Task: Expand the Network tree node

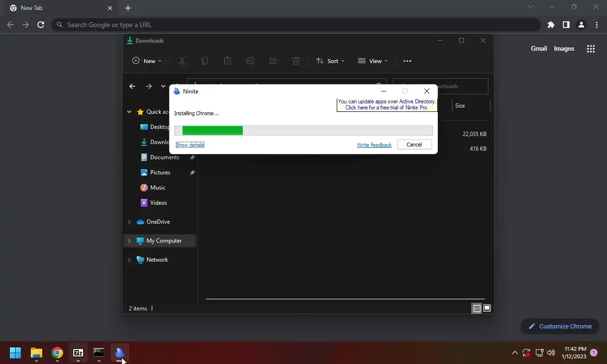Action: [129, 260]
